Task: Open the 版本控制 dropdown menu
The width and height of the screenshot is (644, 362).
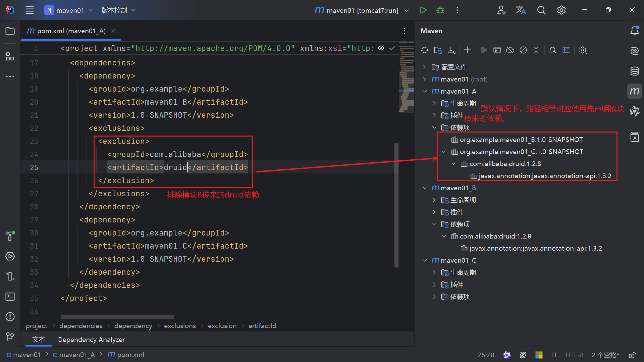Action: click(x=118, y=10)
